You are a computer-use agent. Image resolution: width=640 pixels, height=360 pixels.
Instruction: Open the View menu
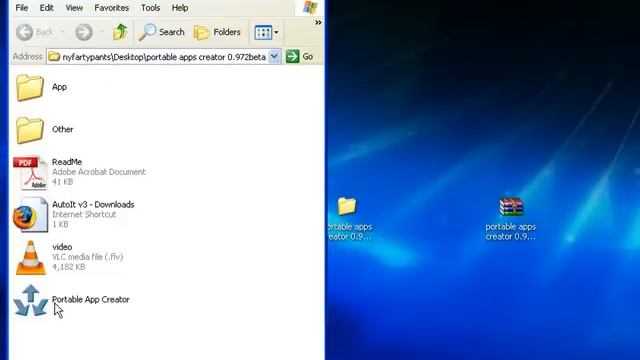74,8
